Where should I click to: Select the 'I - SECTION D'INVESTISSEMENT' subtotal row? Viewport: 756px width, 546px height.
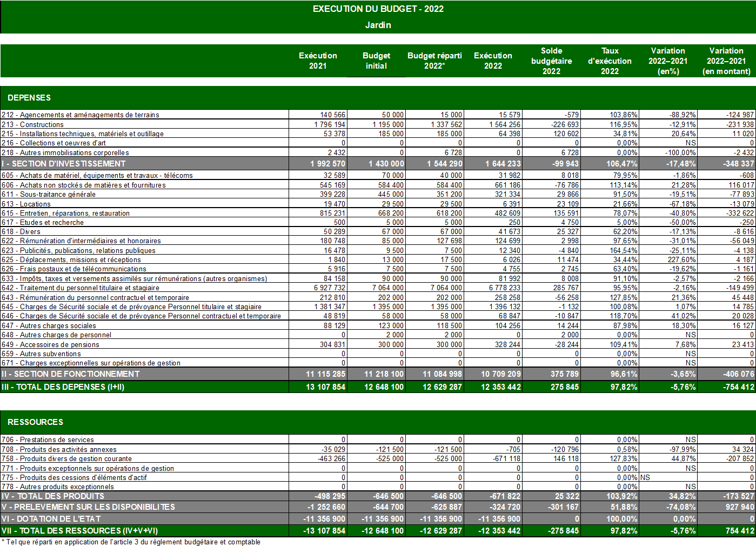coord(63,164)
